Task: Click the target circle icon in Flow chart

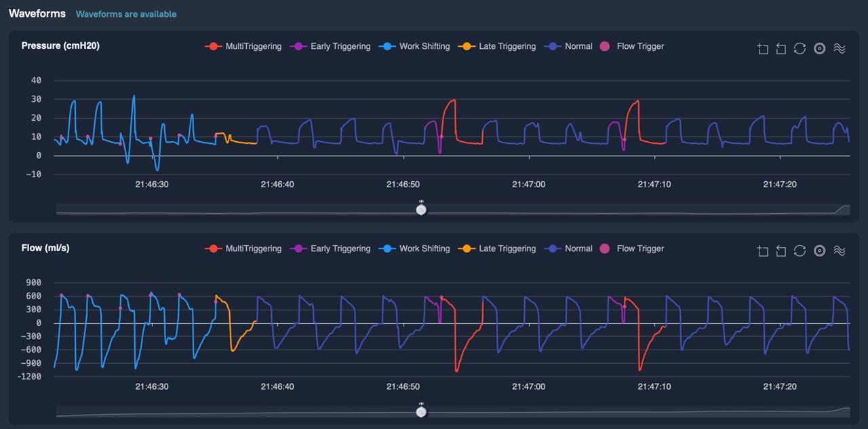Action: [x=820, y=251]
